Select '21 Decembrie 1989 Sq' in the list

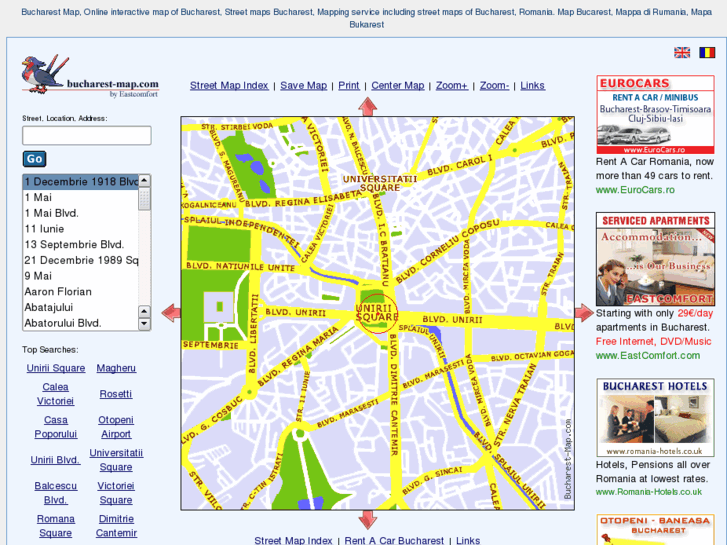coord(81,260)
